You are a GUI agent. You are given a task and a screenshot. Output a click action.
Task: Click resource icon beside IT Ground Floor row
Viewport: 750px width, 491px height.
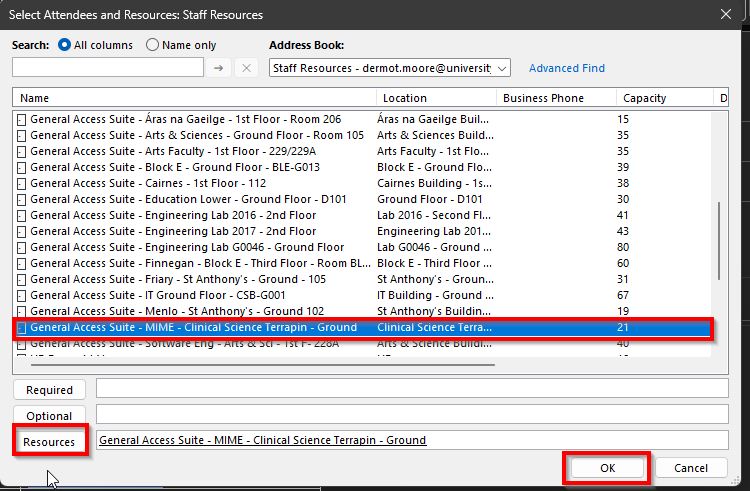click(x=22, y=295)
